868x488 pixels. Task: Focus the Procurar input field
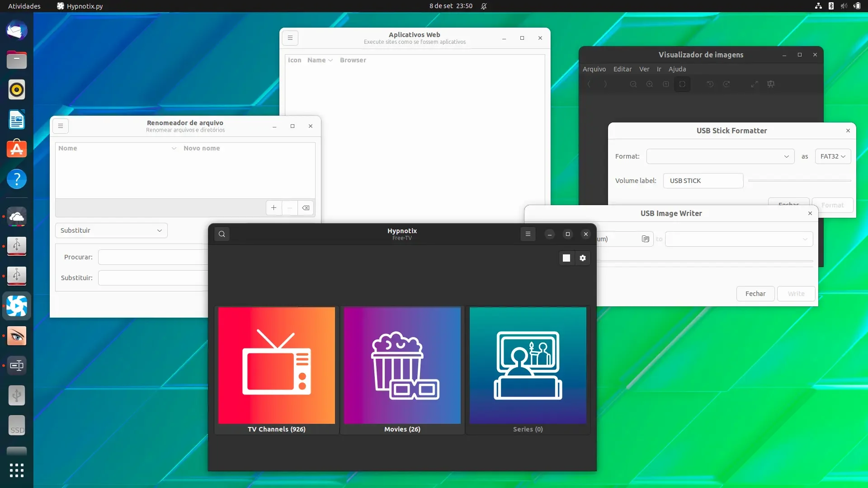153,257
